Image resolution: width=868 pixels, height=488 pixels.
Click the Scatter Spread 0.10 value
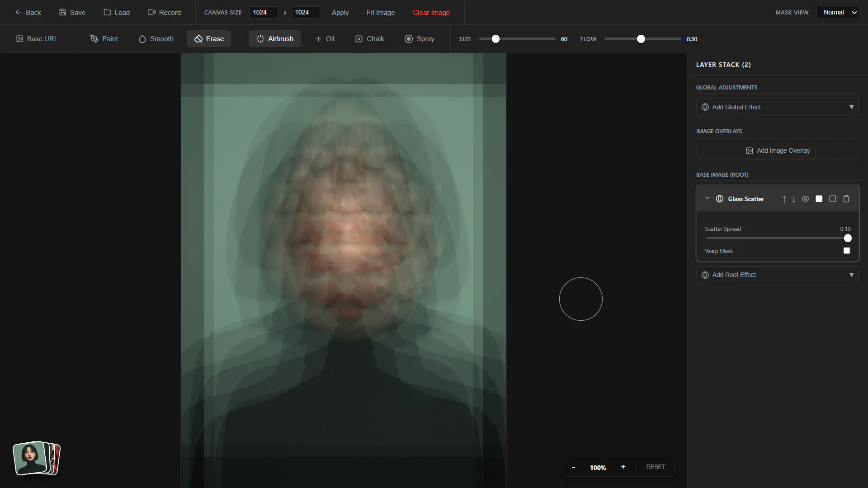click(x=845, y=229)
